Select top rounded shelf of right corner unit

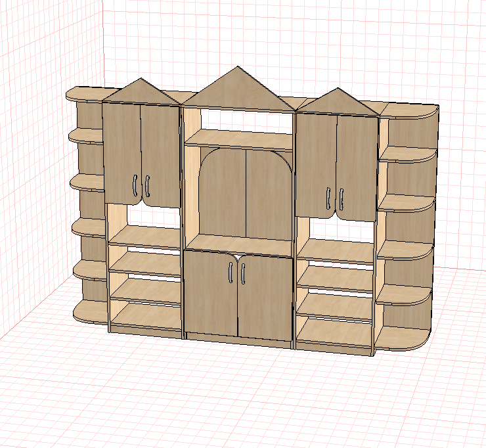(409, 111)
